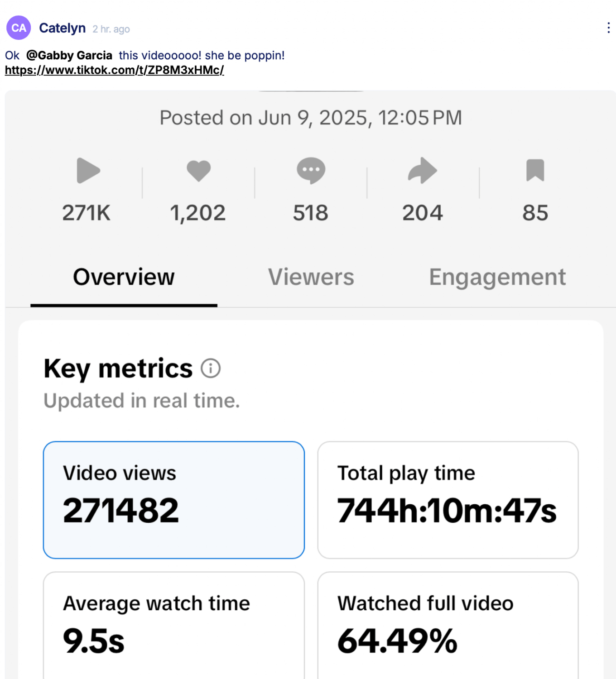This screenshot has height=679, width=616.
Task: Click the comments bubble icon
Action: [x=311, y=171]
